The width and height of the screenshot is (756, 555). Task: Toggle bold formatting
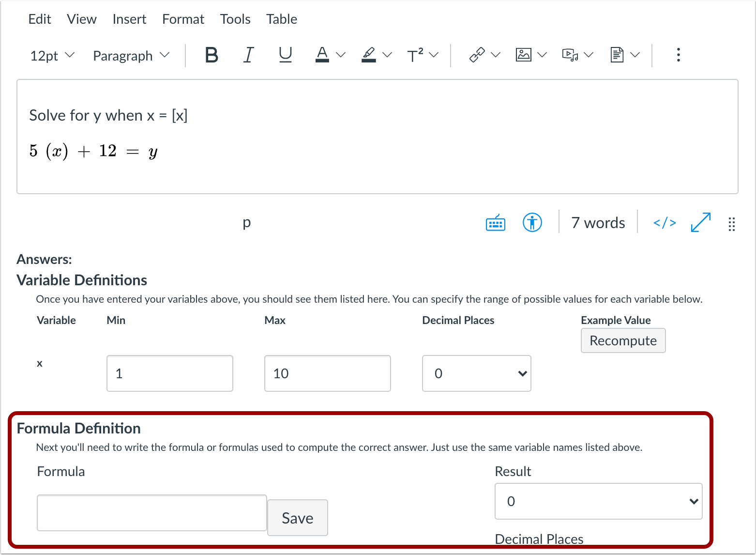[x=212, y=55]
